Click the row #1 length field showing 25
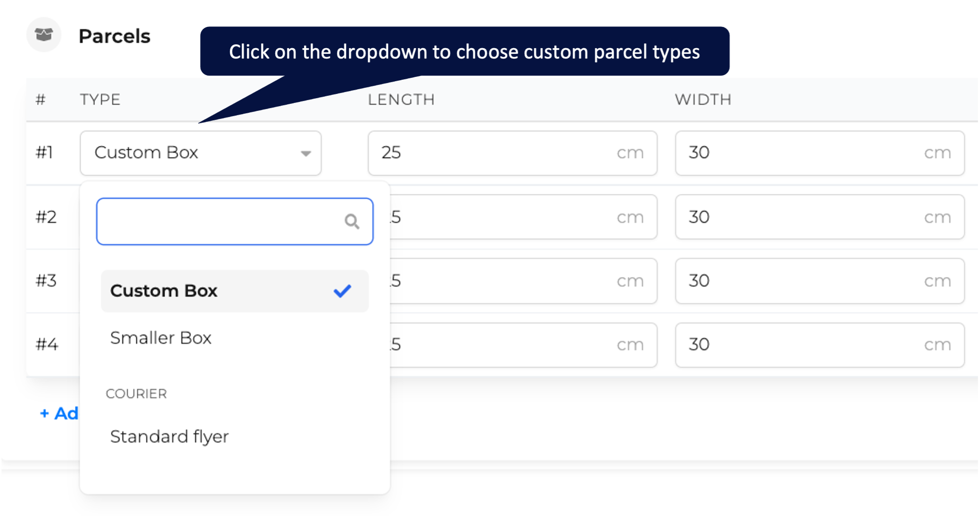Image resolution: width=980 pixels, height=519 pixels. coord(513,153)
